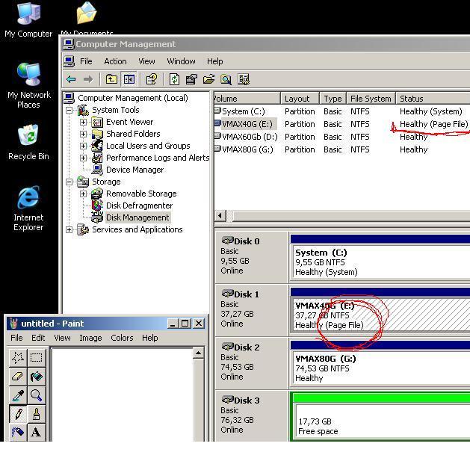
Task: Select the Text tool in Paint
Action: pos(36,432)
